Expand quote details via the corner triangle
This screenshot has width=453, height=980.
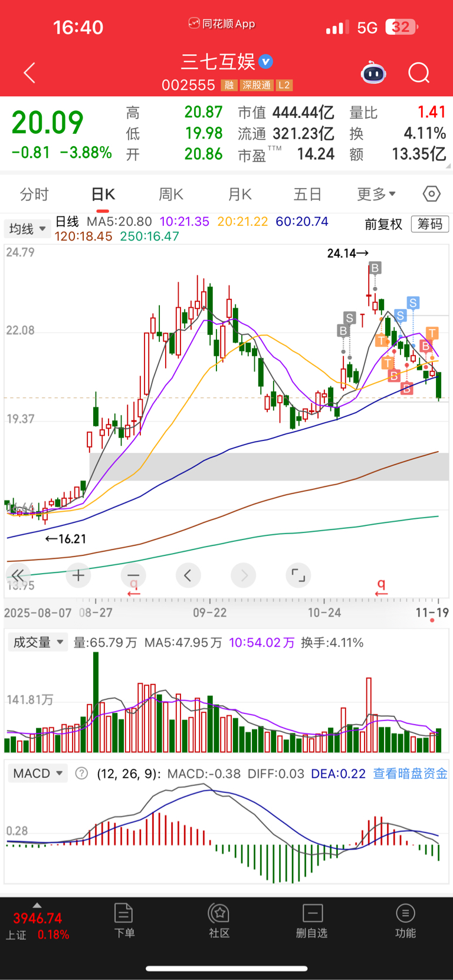click(448, 166)
